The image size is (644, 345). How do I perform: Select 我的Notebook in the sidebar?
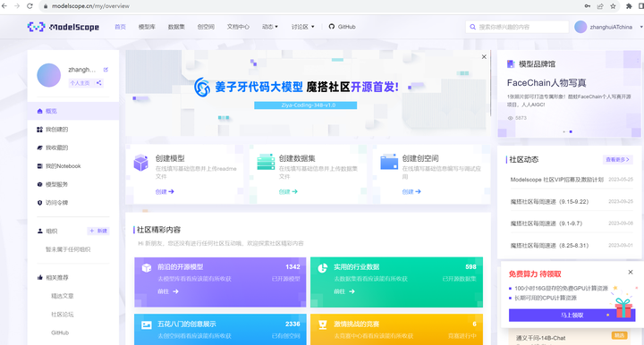click(73, 165)
